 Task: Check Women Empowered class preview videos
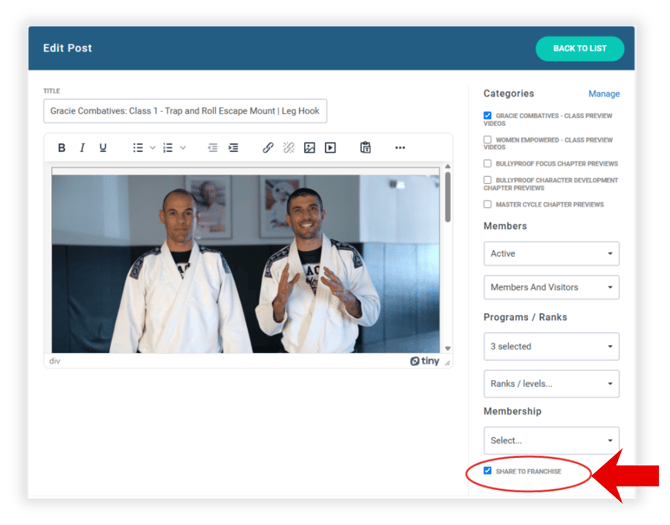coord(488,140)
